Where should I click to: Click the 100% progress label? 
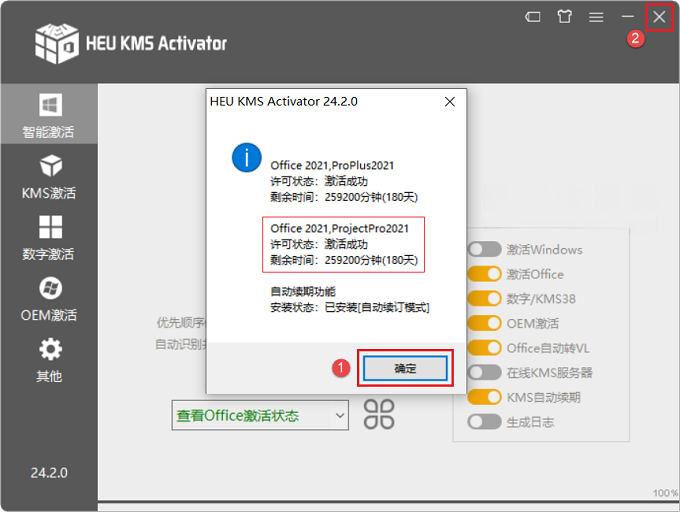pyautogui.click(x=666, y=493)
